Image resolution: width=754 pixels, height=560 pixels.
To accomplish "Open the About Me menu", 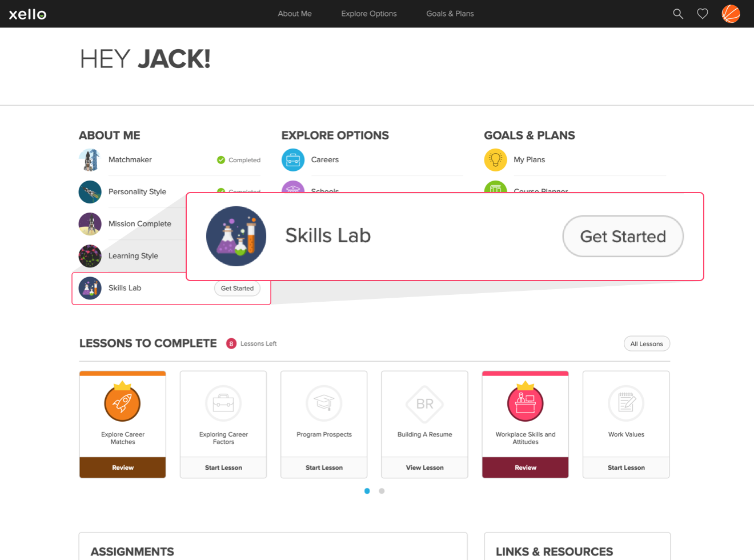I will coord(295,14).
